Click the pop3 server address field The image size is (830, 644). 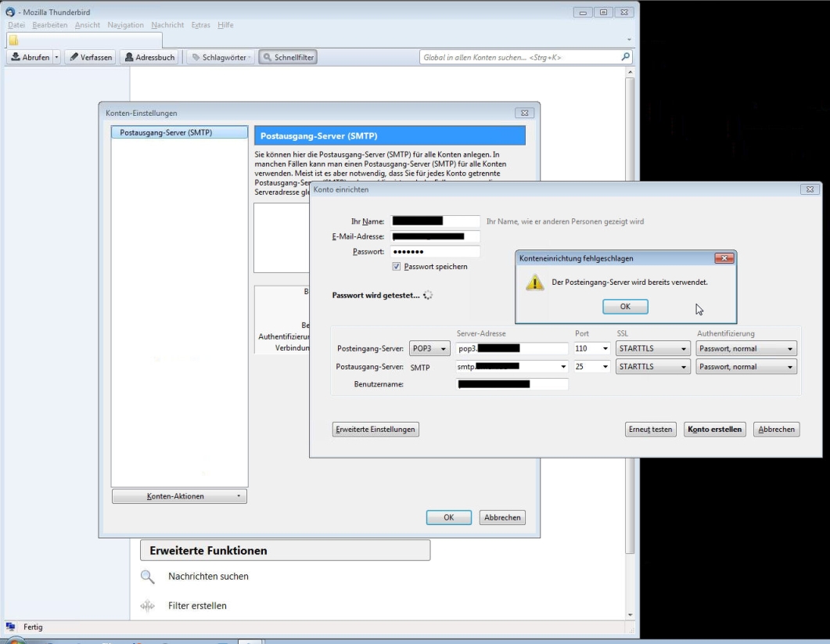pos(512,348)
